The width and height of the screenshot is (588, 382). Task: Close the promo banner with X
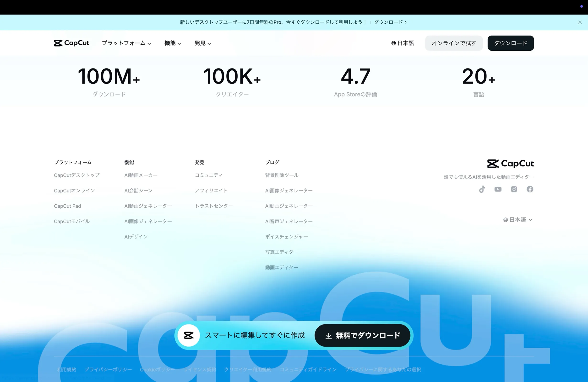pos(580,22)
